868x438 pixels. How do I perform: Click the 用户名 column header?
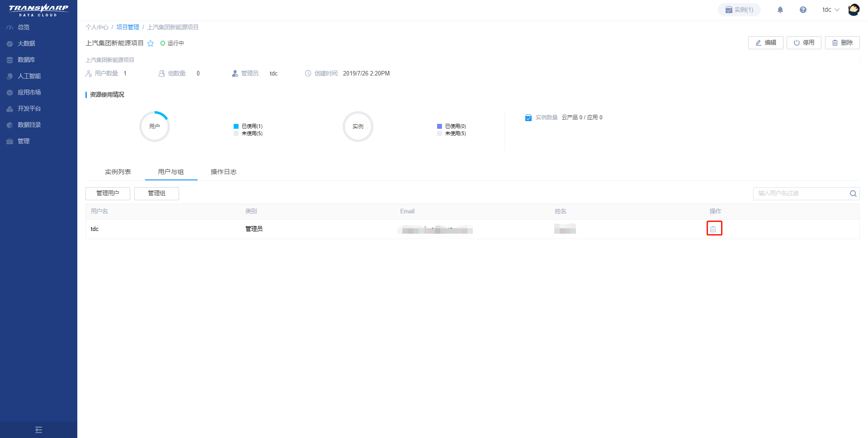coord(99,211)
